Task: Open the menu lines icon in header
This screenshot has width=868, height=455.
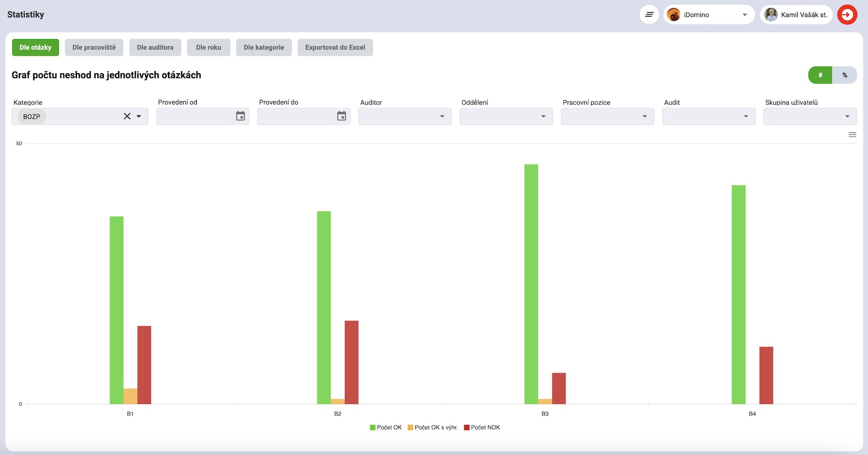Action: click(649, 15)
